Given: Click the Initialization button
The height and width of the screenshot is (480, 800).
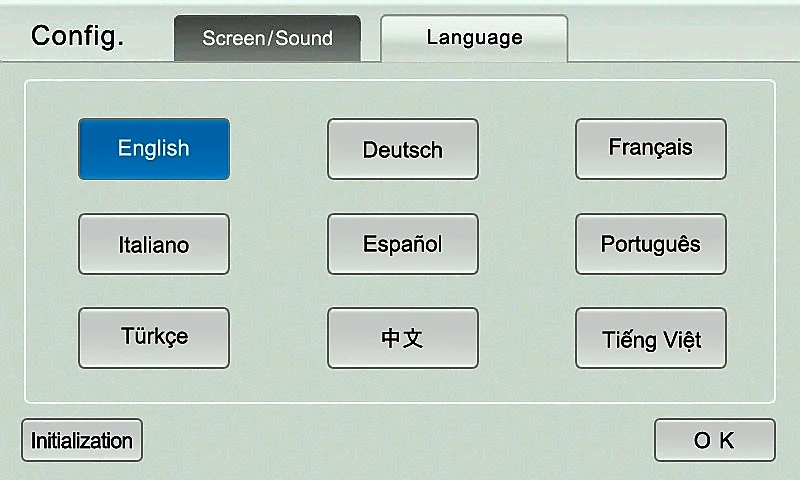Looking at the screenshot, I should [x=82, y=440].
